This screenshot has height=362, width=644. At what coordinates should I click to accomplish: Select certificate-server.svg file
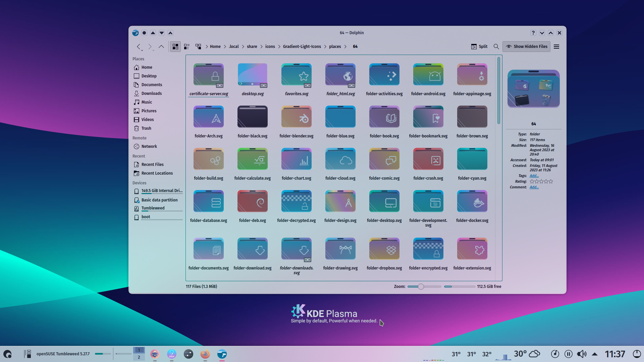coord(209,80)
